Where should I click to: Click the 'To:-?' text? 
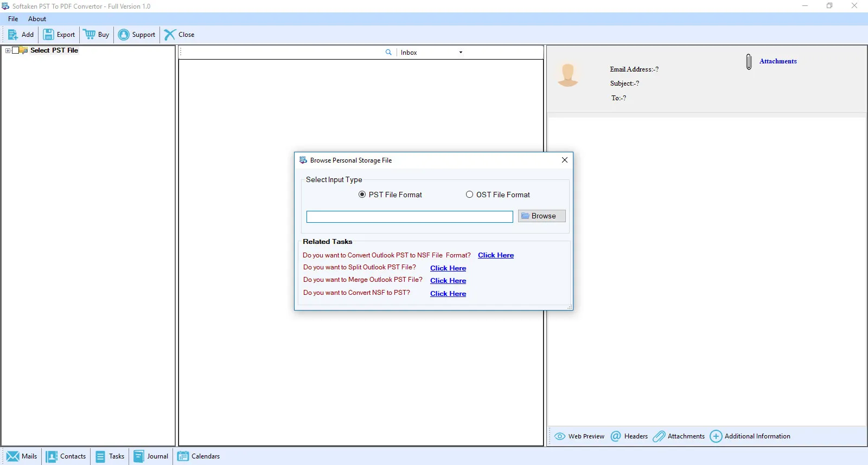tap(618, 98)
